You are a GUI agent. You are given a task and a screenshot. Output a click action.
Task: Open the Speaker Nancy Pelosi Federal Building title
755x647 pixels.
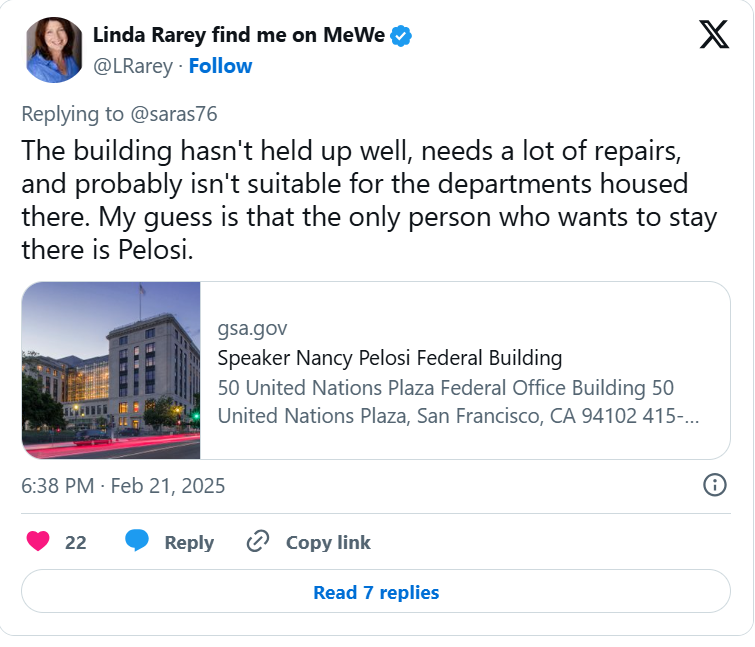[390, 358]
